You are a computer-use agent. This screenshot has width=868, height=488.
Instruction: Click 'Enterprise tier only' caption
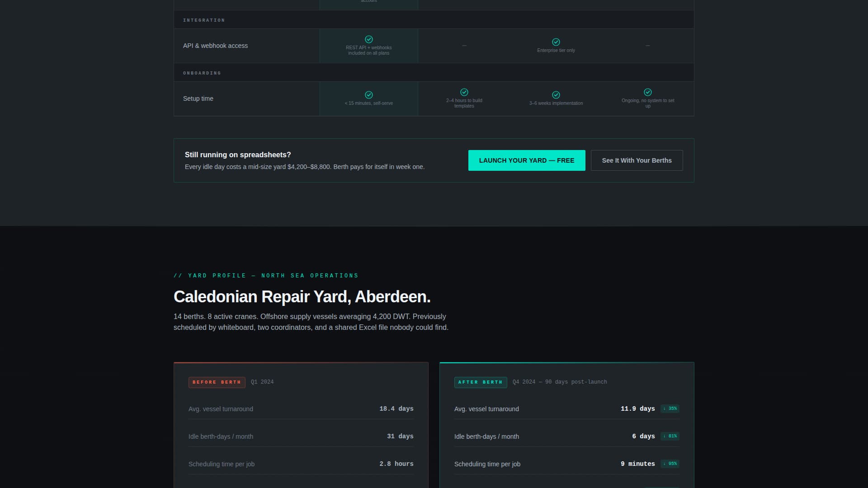556,51
